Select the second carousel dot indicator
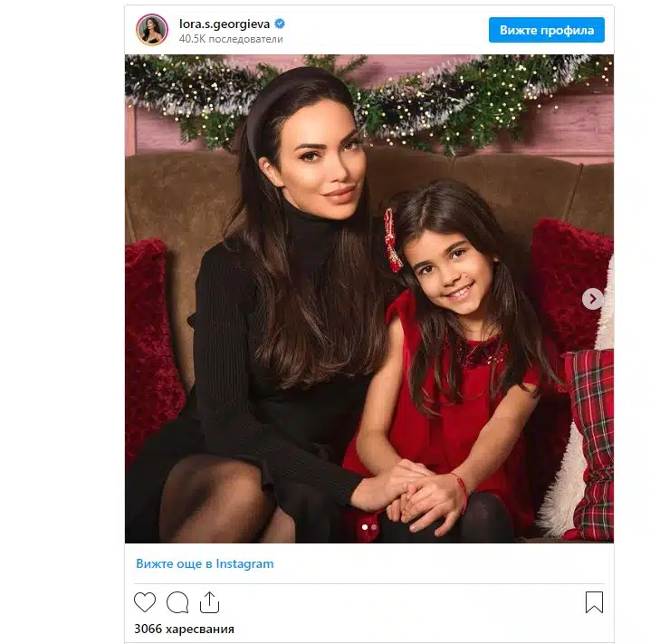Viewport: 650px width, 644px height. (x=374, y=527)
